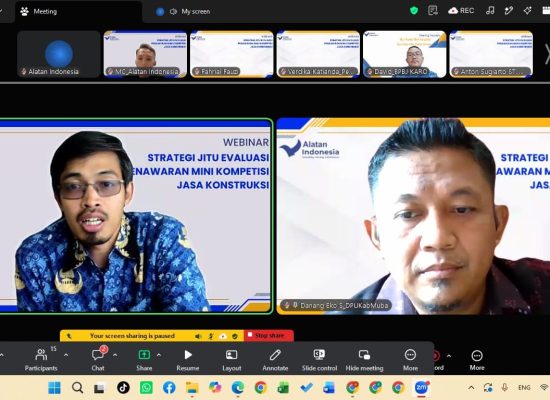Open the Layout options

[x=232, y=359]
